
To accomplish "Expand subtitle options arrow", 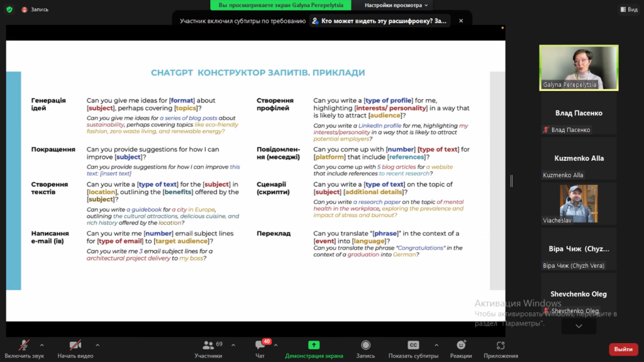I will point(436,345).
